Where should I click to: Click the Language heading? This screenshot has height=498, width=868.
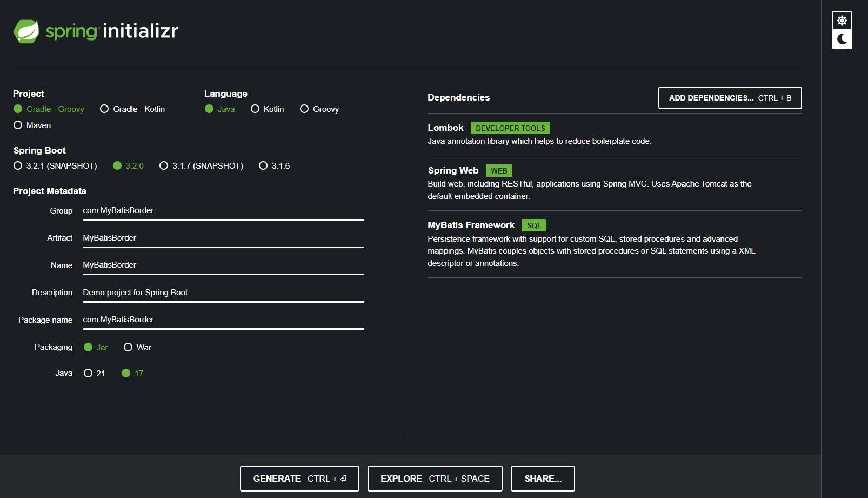click(x=226, y=94)
